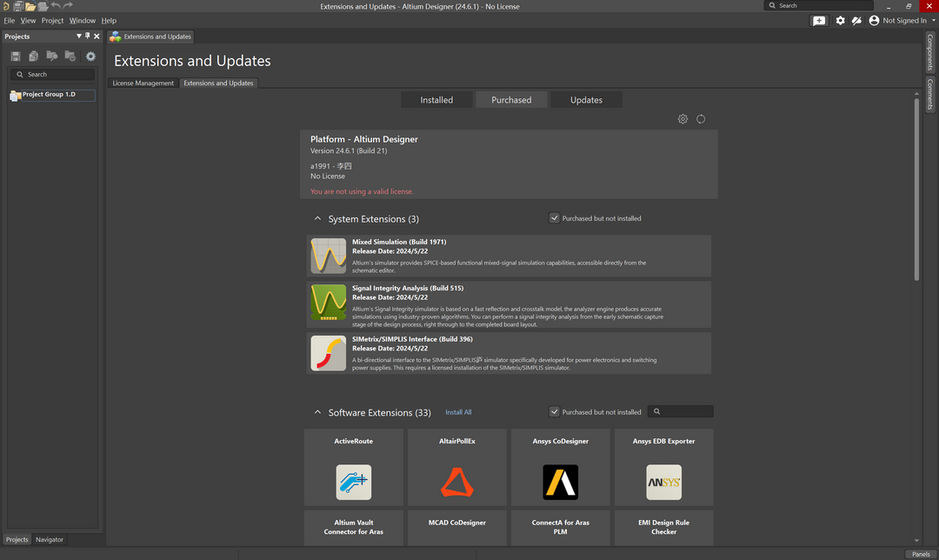Open the Projects panel settings gear
The image size is (939, 560).
(x=90, y=55)
